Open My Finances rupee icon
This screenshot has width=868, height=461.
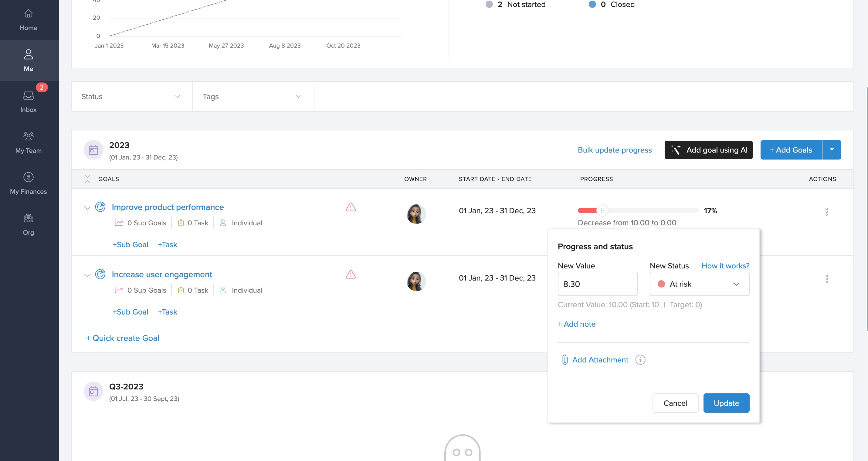point(28,183)
